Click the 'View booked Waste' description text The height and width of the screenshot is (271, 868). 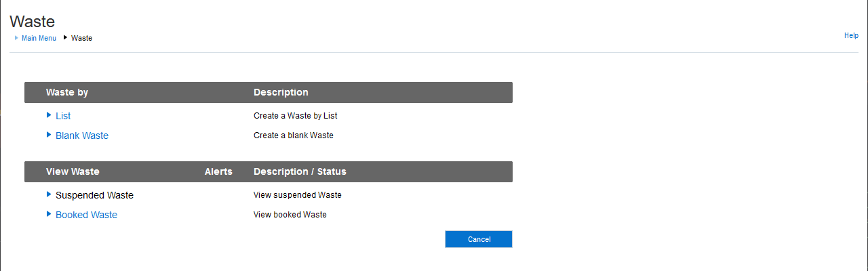point(290,215)
